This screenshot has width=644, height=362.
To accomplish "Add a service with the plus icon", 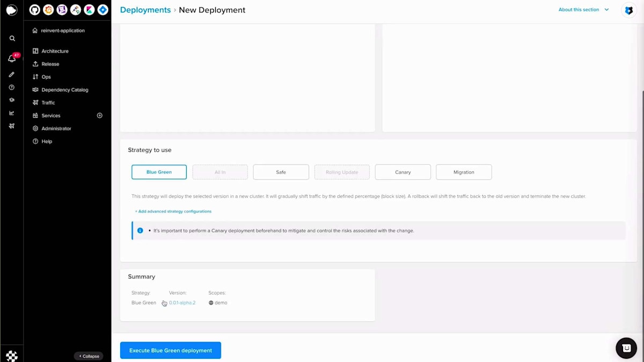I will click(x=99, y=115).
